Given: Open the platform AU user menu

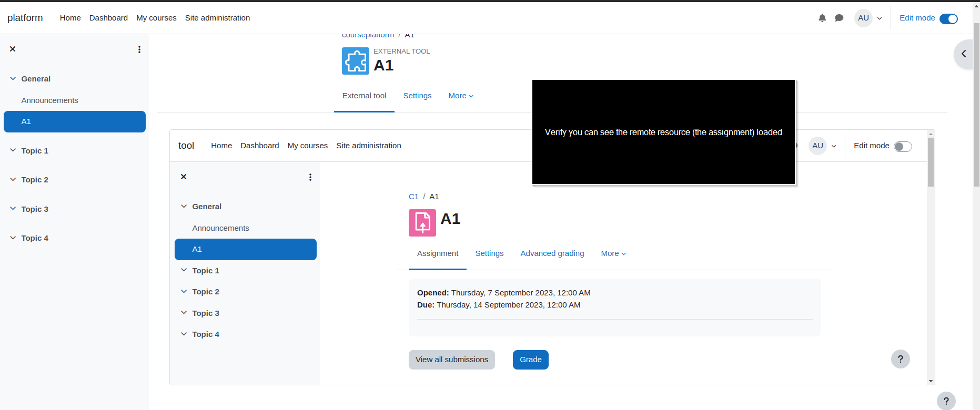Looking at the screenshot, I should pos(868,18).
